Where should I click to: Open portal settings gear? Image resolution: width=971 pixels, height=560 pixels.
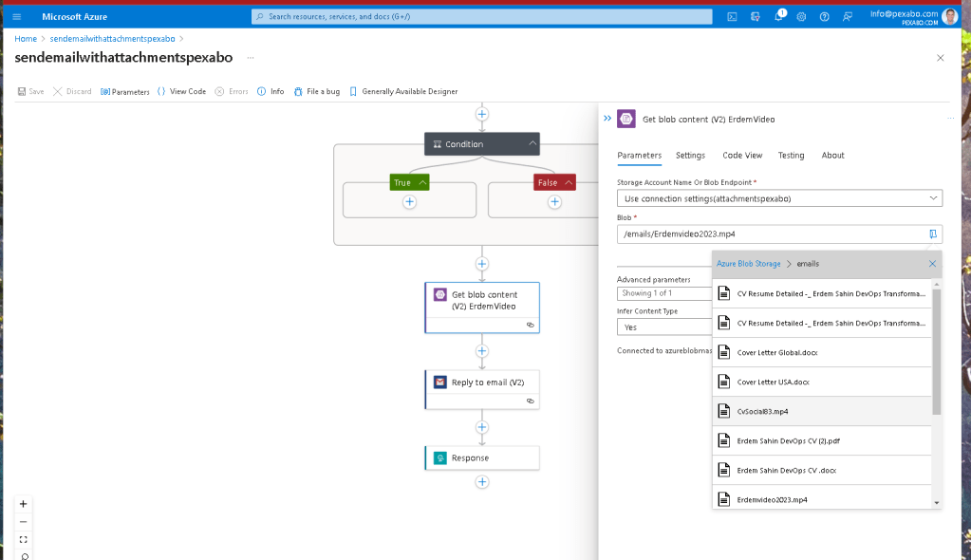point(801,17)
